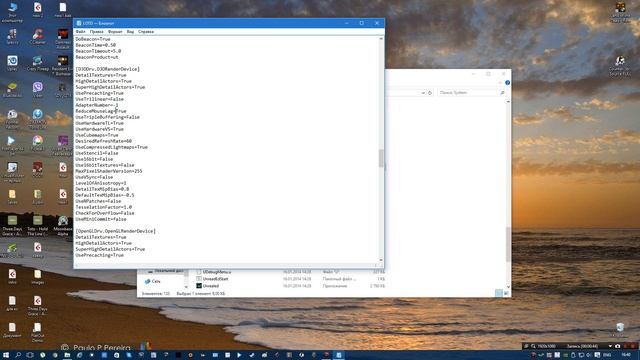Click the BeaconProduct=ut line
Viewport: 640px width, 360px height.
tap(97, 57)
